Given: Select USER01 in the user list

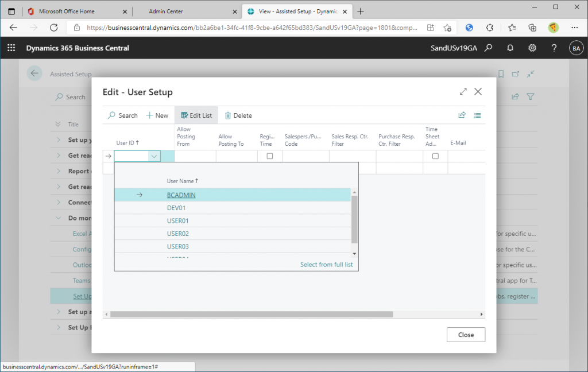Looking at the screenshot, I should tap(178, 221).
